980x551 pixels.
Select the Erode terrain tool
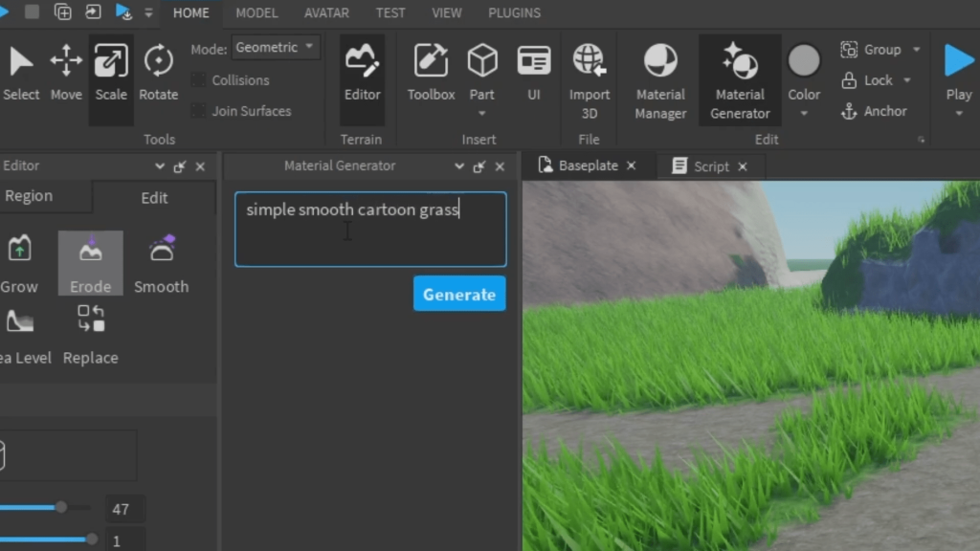tap(91, 264)
